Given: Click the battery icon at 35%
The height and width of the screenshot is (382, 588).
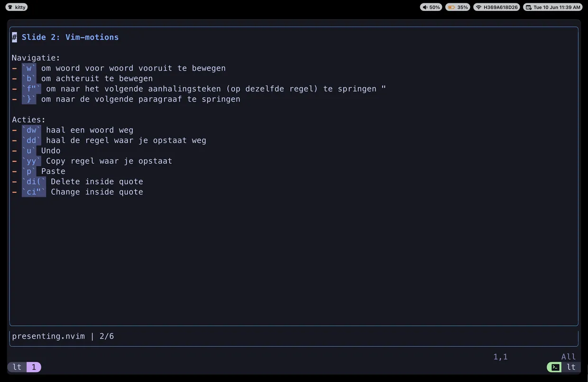Looking at the screenshot, I should (x=451, y=7).
